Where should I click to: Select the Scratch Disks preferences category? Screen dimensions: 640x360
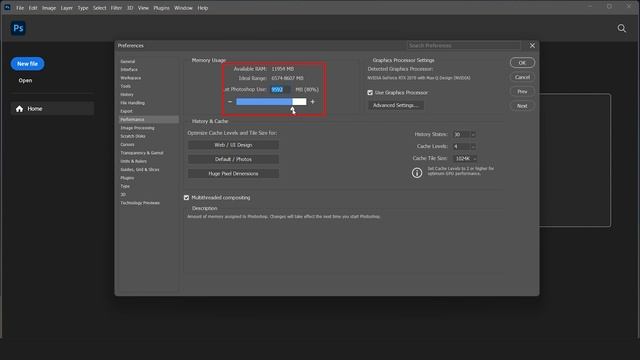tap(133, 136)
